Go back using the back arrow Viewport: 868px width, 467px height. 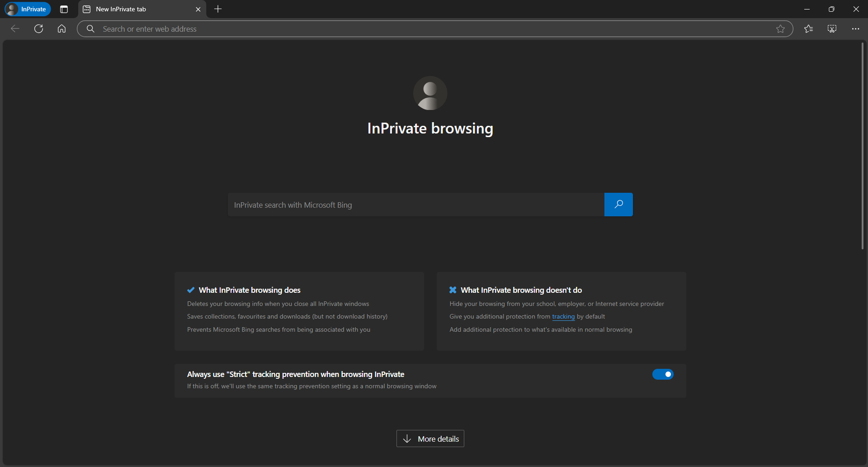(x=15, y=29)
